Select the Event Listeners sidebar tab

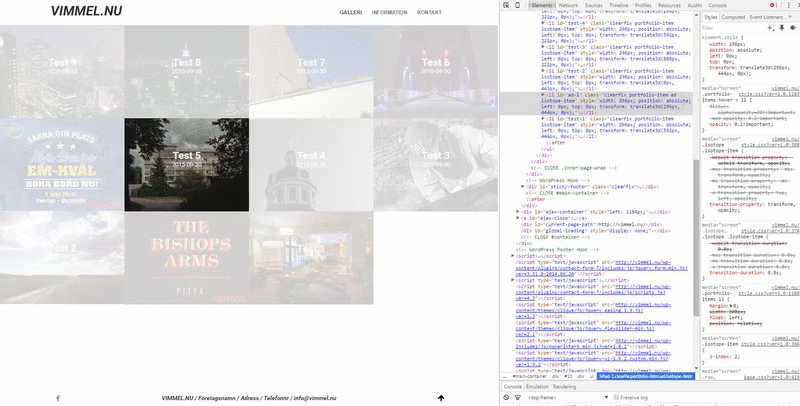coord(766,17)
